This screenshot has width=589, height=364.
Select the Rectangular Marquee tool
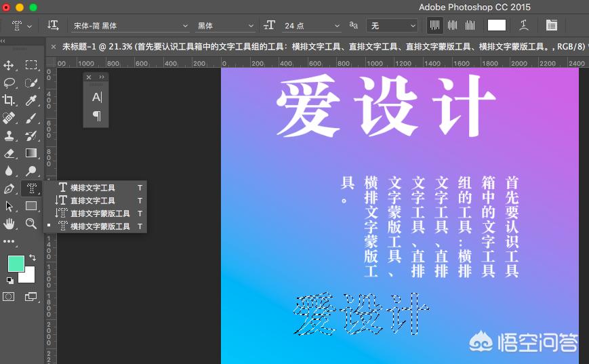pyautogui.click(x=31, y=65)
